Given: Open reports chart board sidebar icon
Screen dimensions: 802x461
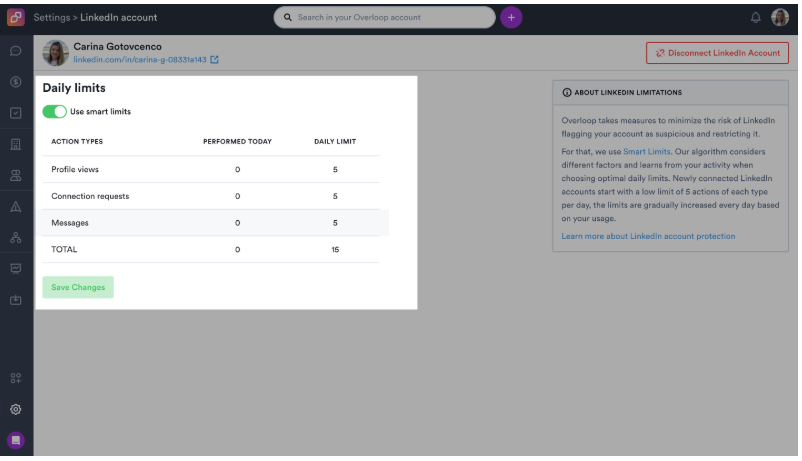Looking at the screenshot, I should pyautogui.click(x=16, y=269).
